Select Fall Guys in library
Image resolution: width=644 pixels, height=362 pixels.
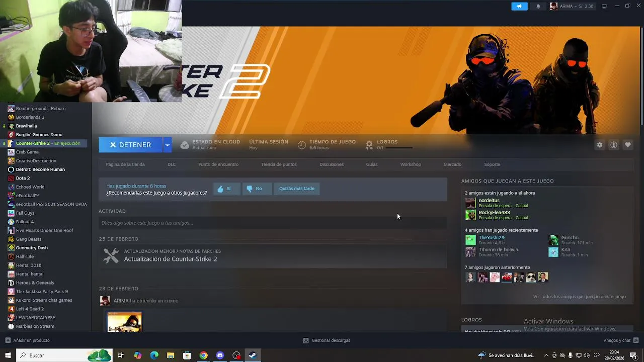tap(25, 213)
